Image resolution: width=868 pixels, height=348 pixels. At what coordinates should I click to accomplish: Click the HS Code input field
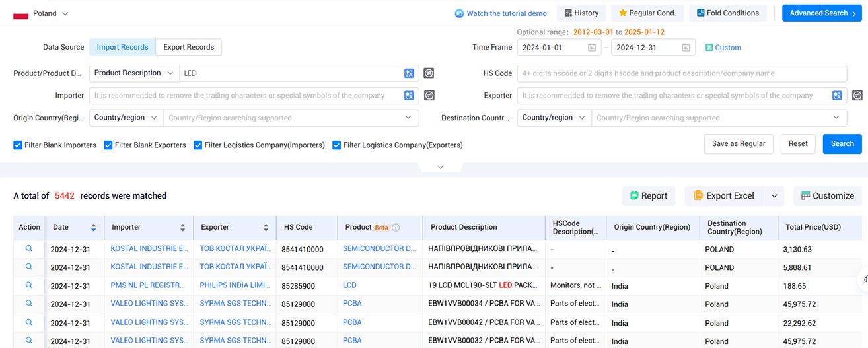[x=682, y=73]
